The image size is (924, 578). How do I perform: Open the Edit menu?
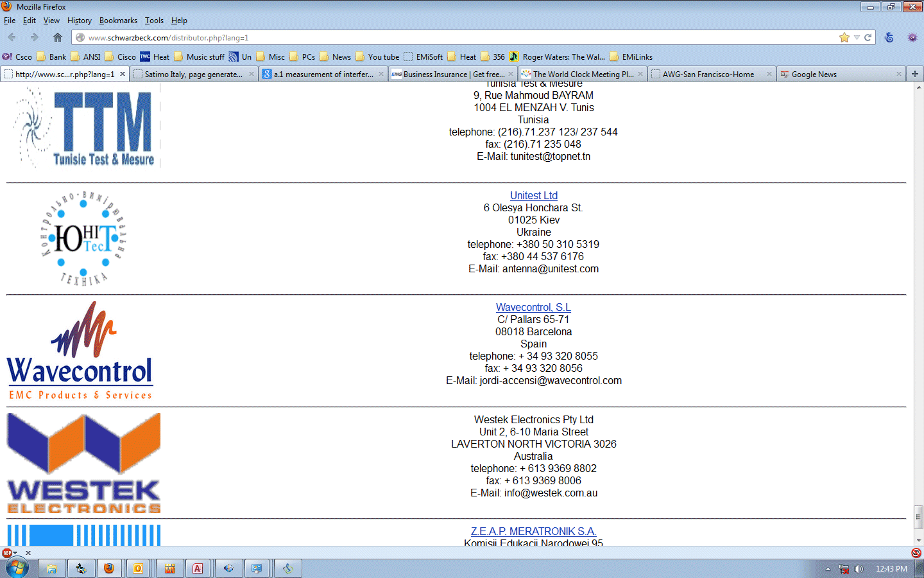[x=30, y=21]
